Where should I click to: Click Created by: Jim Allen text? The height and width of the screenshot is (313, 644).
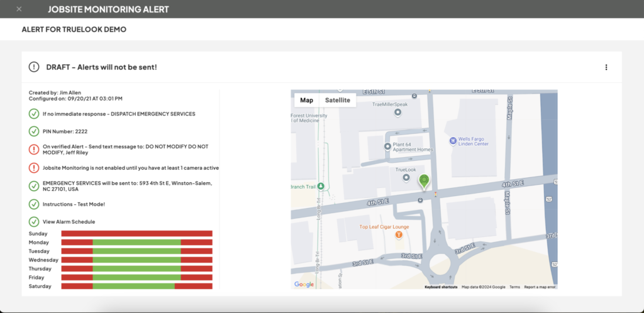pos(55,93)
